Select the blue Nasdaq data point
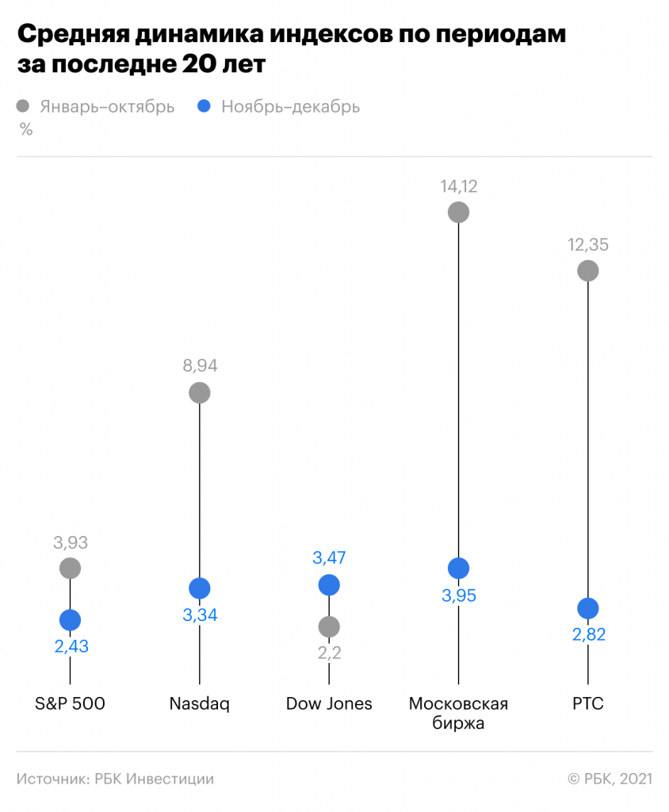The width and height of the screenshot is (669, 812). tap(200, 588)
